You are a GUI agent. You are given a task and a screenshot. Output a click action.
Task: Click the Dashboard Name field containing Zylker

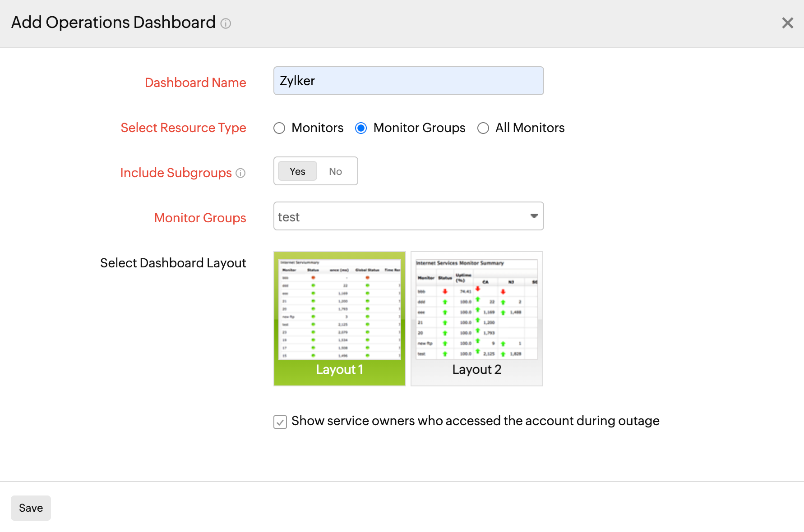408,81
